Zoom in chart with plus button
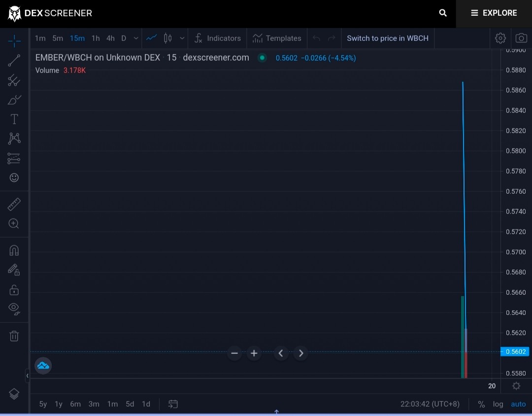The width and height of the screenshot is (532, 416). 254,353
